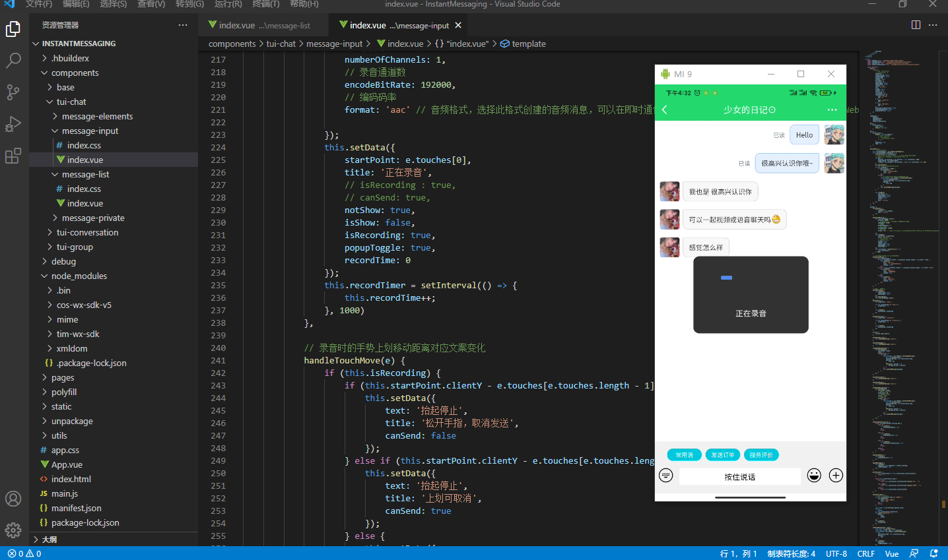Open the chat header three-dot menu
The image size is (948, 560).
click(832, 109)
